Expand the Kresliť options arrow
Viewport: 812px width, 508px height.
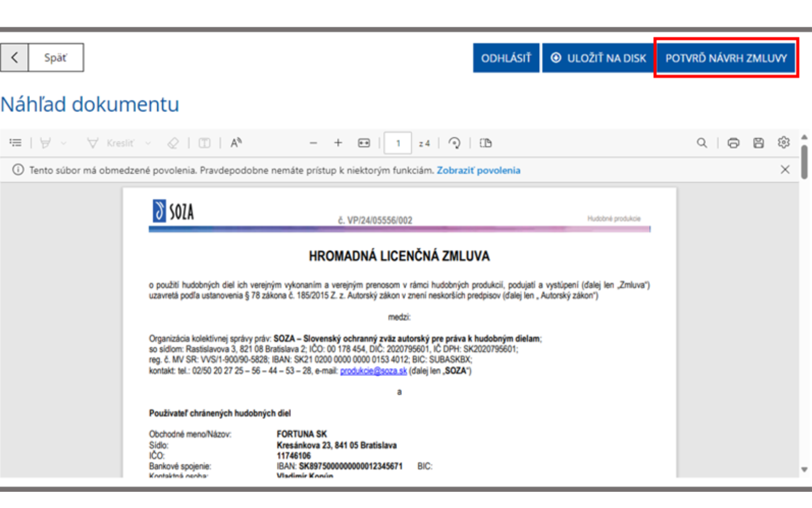[x=148, y=143]
